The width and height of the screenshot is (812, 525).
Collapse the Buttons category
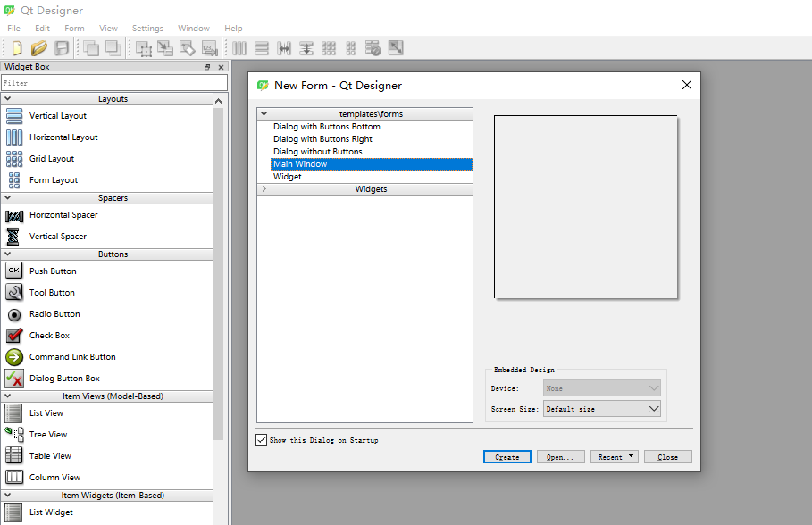coord(8,254)
